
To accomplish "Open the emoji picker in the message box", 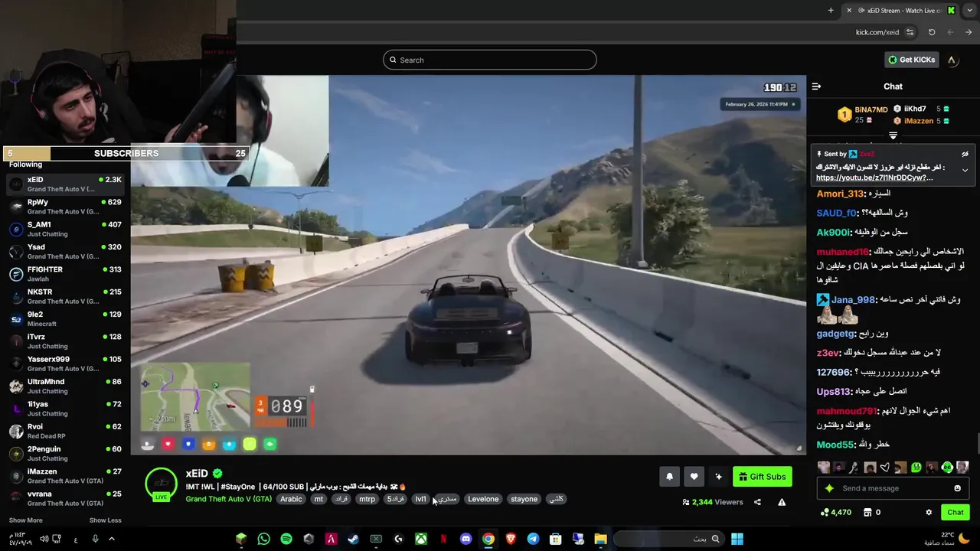I will 957,488.
